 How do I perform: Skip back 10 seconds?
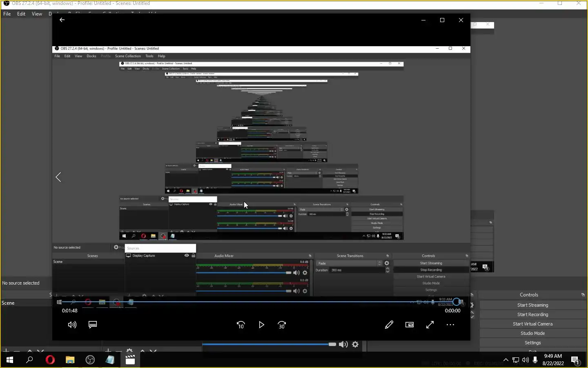[x=241, y=325]
